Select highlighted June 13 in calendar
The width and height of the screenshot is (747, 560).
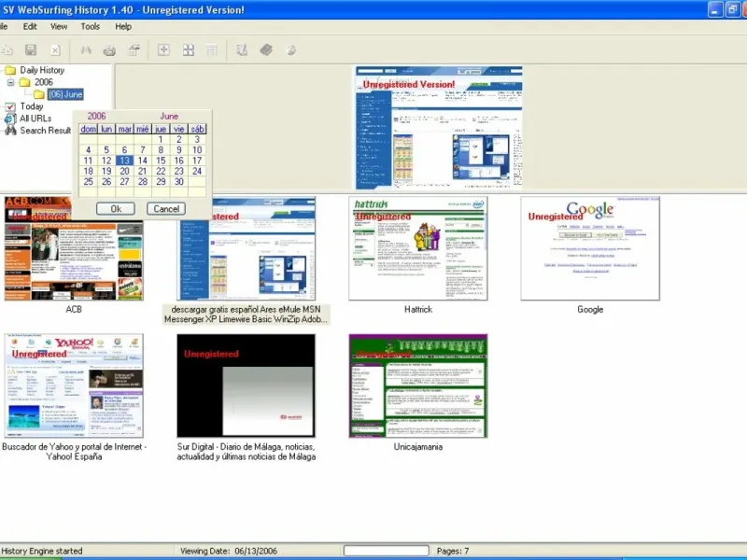tap(124, 161)
